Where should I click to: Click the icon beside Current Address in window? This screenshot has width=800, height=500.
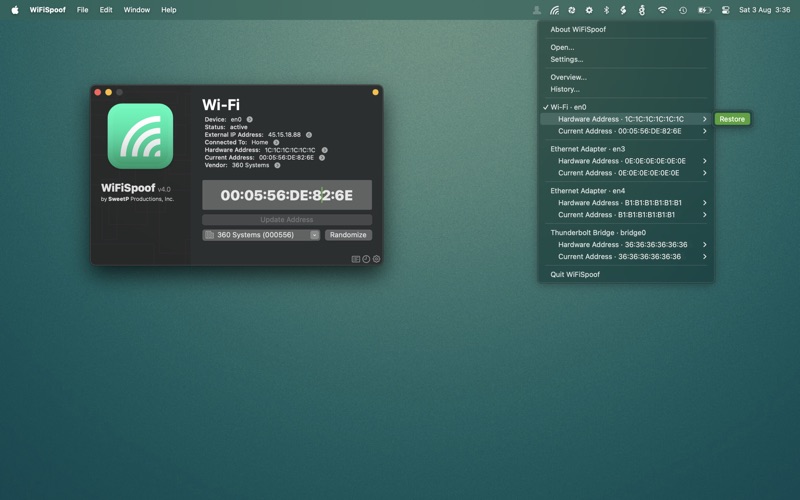coord(322,158)
